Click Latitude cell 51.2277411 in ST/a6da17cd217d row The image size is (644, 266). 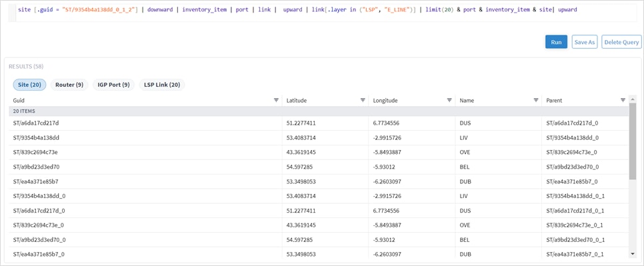[301, 123]
